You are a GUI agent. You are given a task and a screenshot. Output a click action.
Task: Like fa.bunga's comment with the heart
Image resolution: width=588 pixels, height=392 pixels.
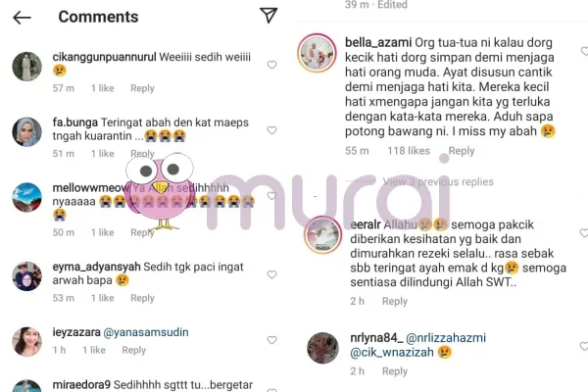click(x=271, y=130)
